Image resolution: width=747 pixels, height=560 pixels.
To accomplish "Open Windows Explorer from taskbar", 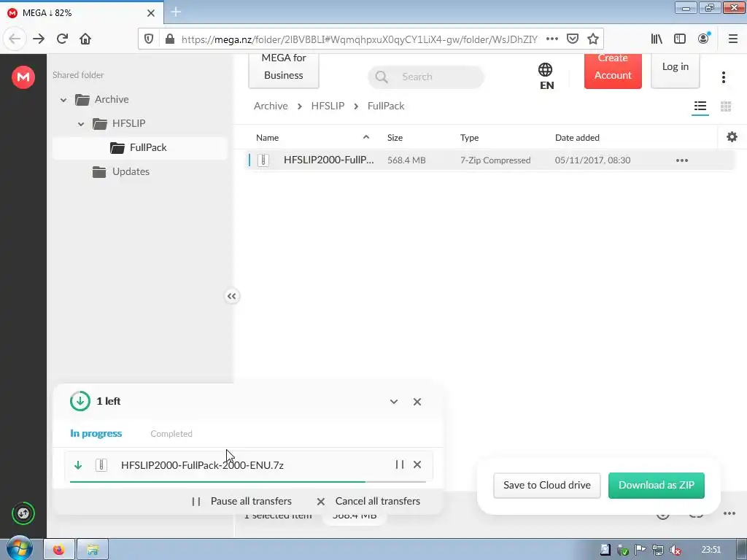I will (93, 550).
